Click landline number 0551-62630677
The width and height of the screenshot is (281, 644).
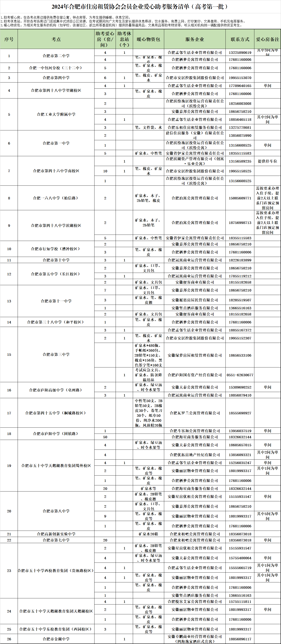pyautogui.click(x=240, y=375)
